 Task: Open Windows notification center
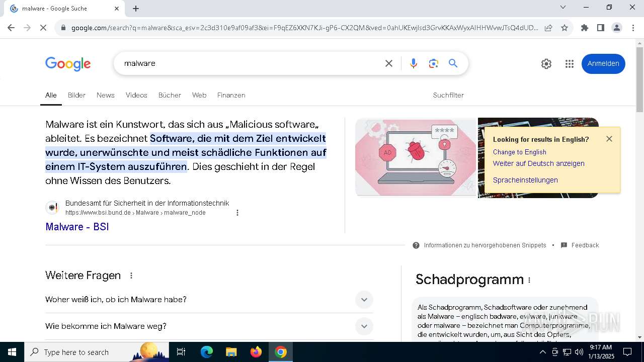[x=627, y=352]
